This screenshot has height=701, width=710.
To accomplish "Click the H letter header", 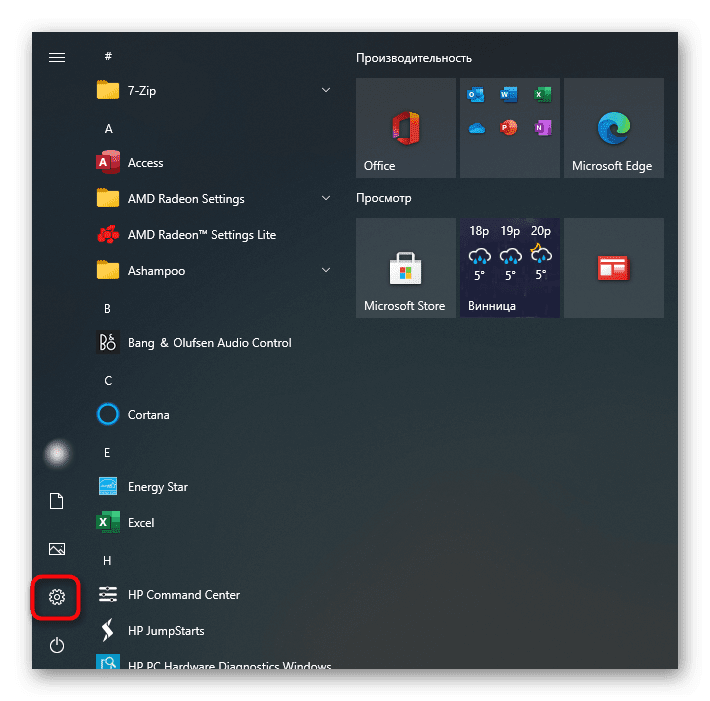I will [107, 561].
